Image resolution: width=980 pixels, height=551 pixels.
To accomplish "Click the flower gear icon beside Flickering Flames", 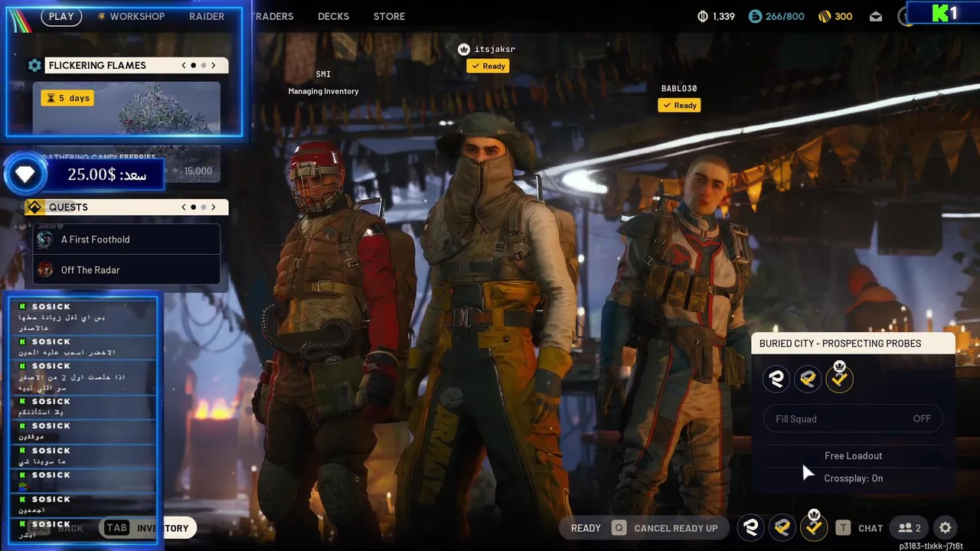I will point(34,65).
